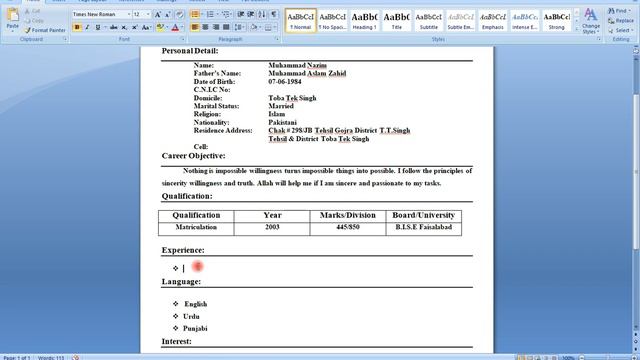Viewport: 640px width, 360px height.
Task: Click the Find binoculars icon
Action: click(611, 11)
